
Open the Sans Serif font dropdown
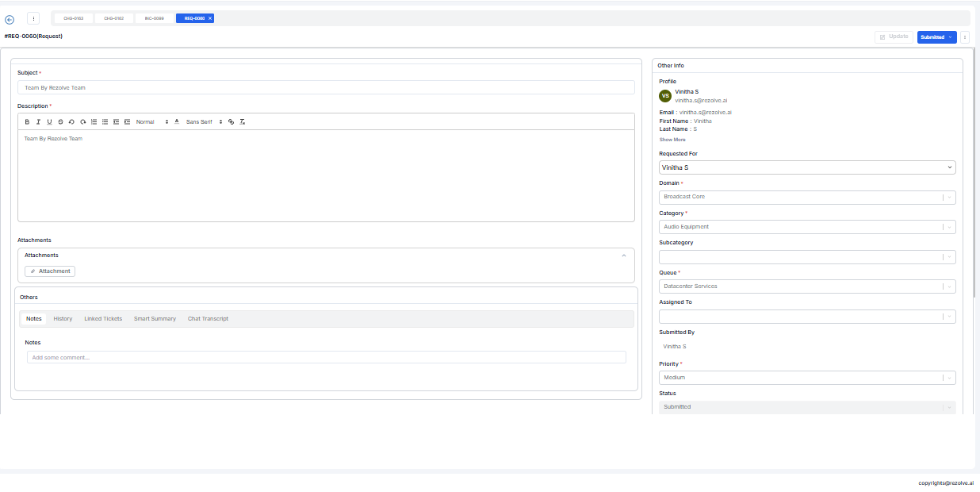(x=203, y=121)
